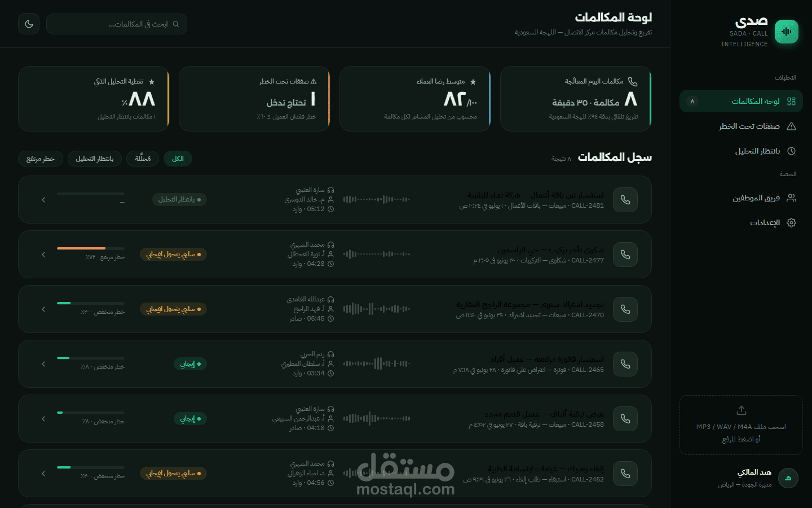Click the MP3 / WAV / M4A upload area
The height and width of the screenshot is (508, 812).
tap(741, 425)
